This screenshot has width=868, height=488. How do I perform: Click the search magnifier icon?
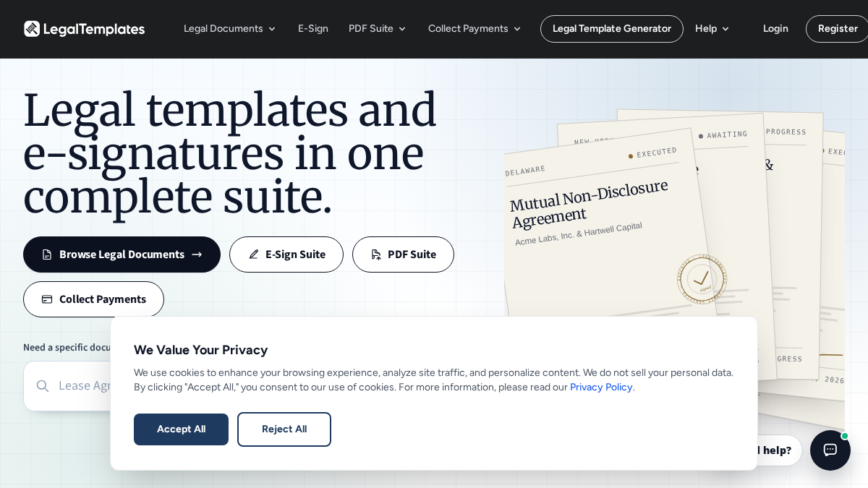coord(43,386)
